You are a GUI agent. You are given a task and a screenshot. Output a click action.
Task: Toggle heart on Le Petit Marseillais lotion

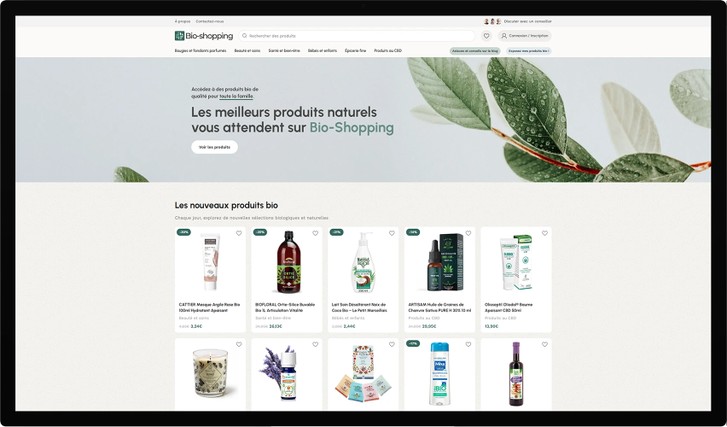392,233
